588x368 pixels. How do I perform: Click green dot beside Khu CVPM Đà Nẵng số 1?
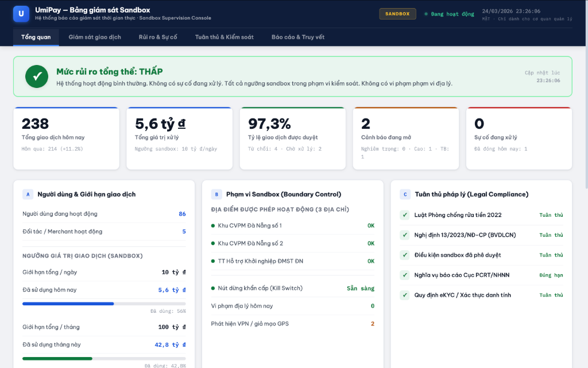pyautogui.click(x=213, y=226)
